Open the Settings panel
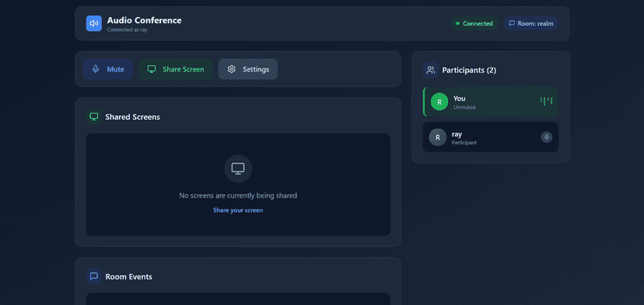Viewport: 644px width, 305px height. coord(248,69)
